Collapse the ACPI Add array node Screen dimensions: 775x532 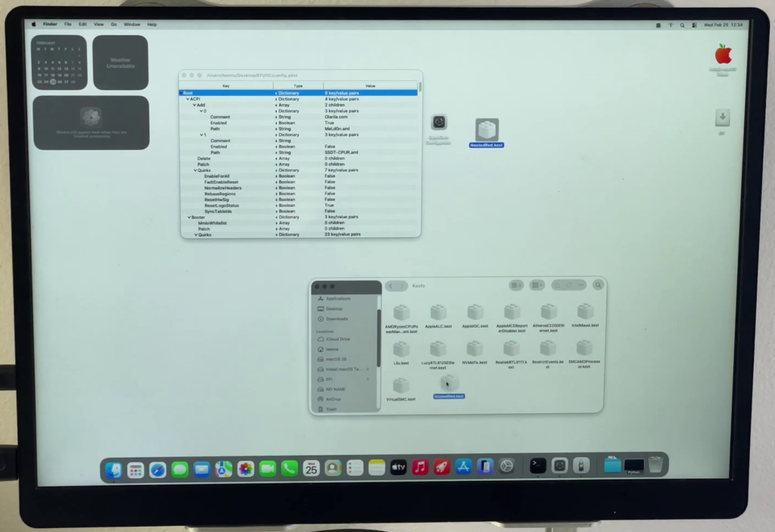pos(194,105)
